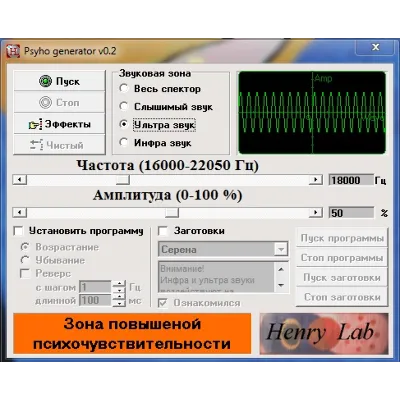Select the Убывание radio option
Screen dimensions: 400x400
click(53, 260)
